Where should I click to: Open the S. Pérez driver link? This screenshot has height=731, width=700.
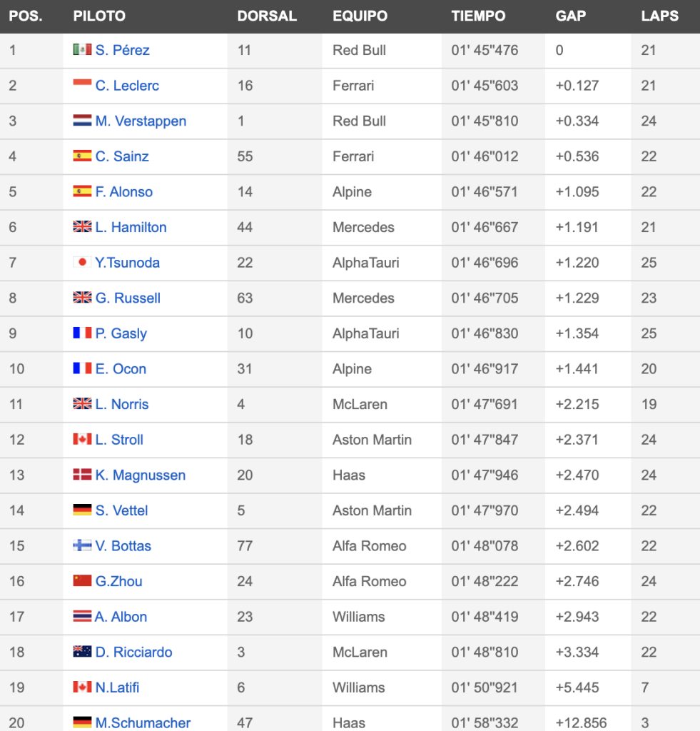coord(123,50)
